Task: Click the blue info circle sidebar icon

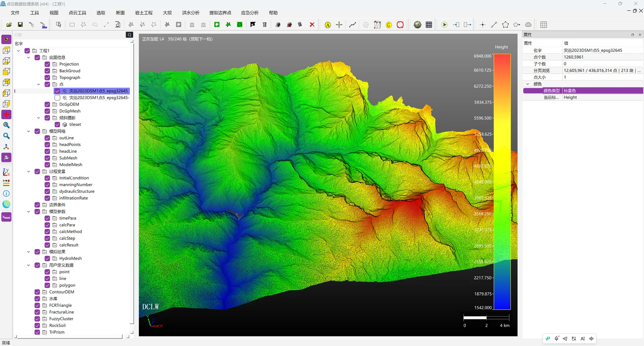Action: click(x=6, y=194)
